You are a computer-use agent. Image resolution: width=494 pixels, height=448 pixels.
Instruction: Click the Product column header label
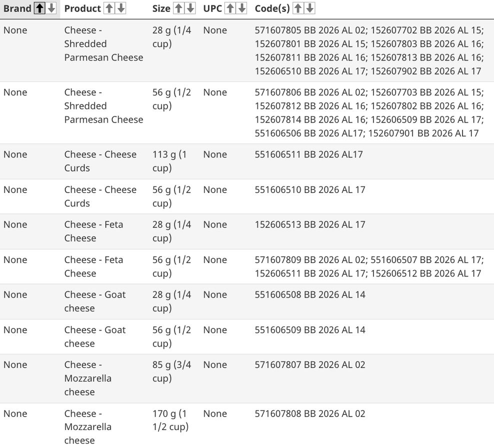tap(82, 8)
